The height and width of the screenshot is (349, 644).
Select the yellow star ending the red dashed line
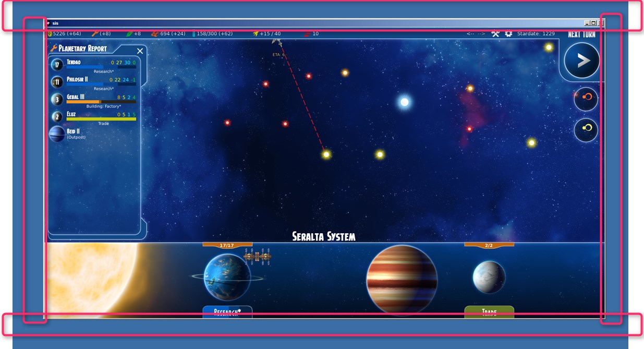click(326, 154)
